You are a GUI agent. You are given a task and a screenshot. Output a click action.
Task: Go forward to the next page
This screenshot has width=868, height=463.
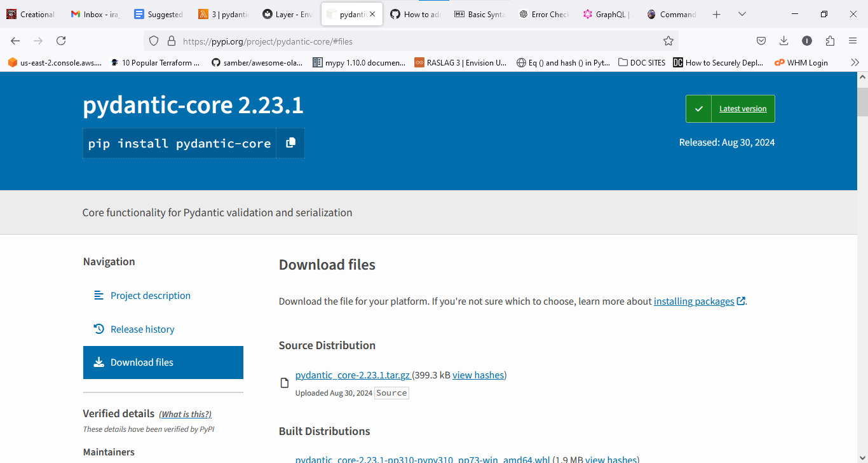(x=38, y=41)
